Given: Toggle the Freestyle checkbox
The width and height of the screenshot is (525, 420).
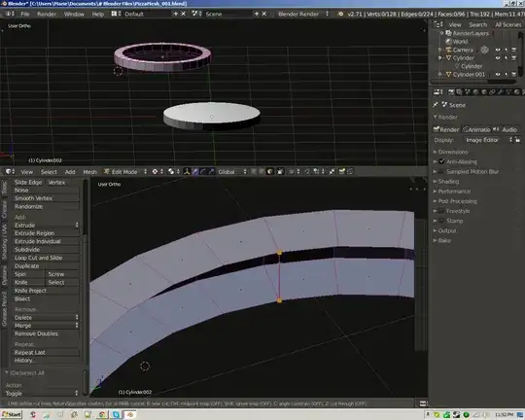Looking at the screenshot, I should coord(441,211).
